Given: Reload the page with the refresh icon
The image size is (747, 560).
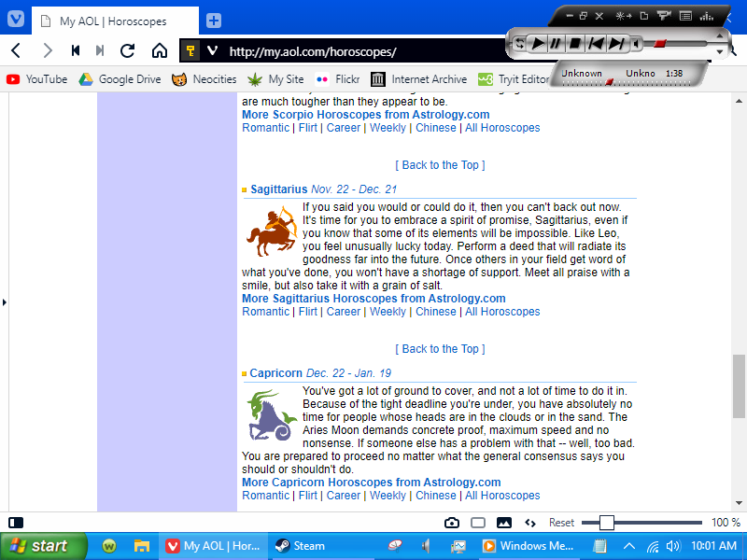Looking at the screenshot, I should 128,50.
